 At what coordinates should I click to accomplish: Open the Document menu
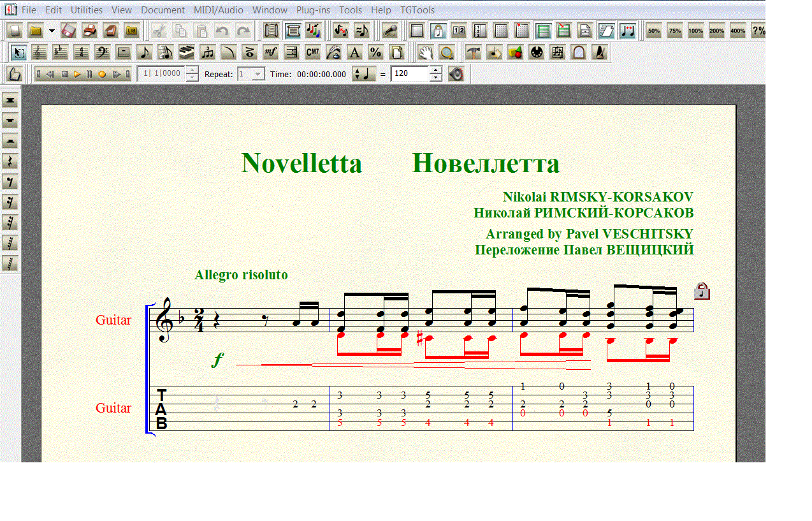click(163, 10)
